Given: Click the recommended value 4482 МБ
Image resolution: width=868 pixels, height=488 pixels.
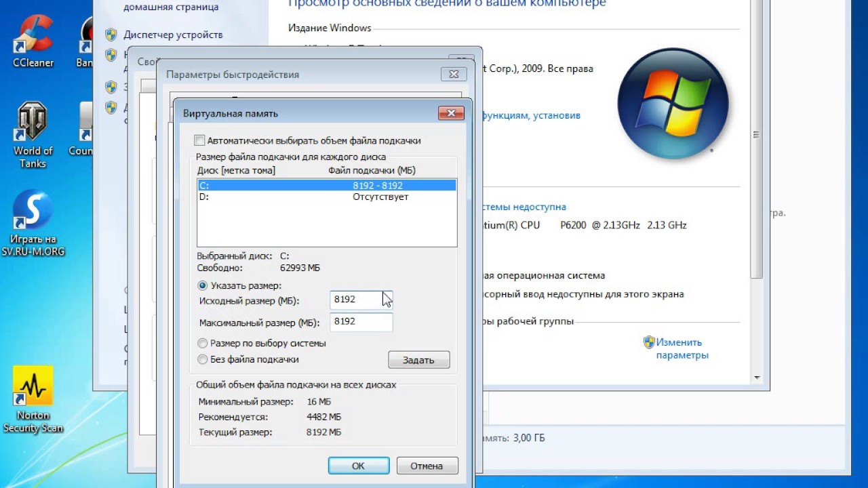Looking at the screenshot, I should point(324,417).
